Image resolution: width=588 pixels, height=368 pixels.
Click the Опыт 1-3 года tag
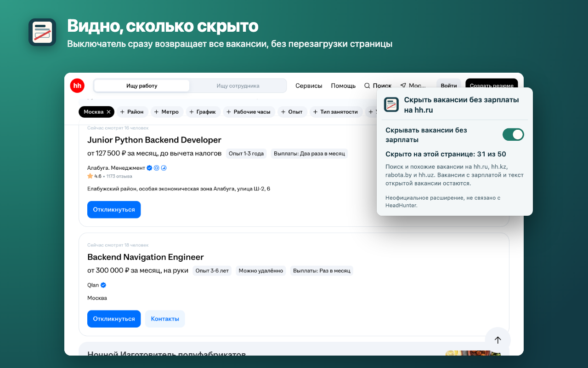[x=246, y=154]
